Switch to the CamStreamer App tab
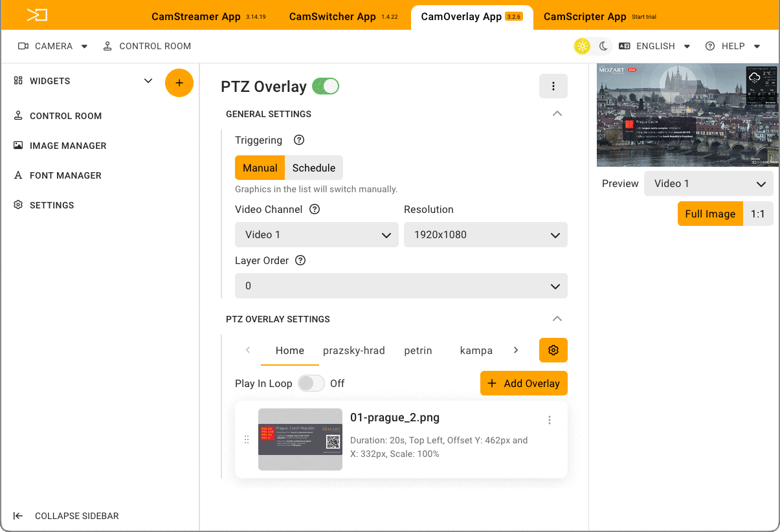Viewport: 780px width, 532px height. pyautogui.click(x=196, y=17)
